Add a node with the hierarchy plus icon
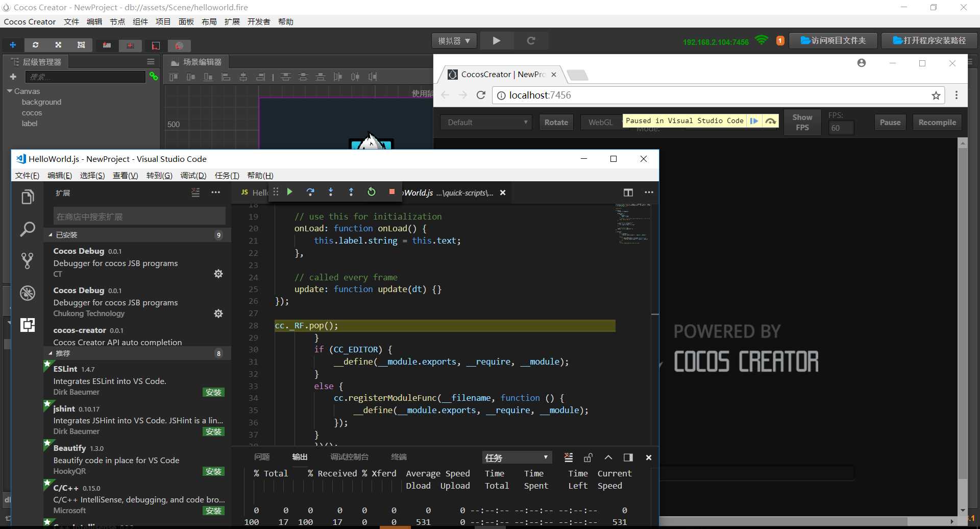The height and width of the screenshot is (529, 980). (x=13, y=77)
